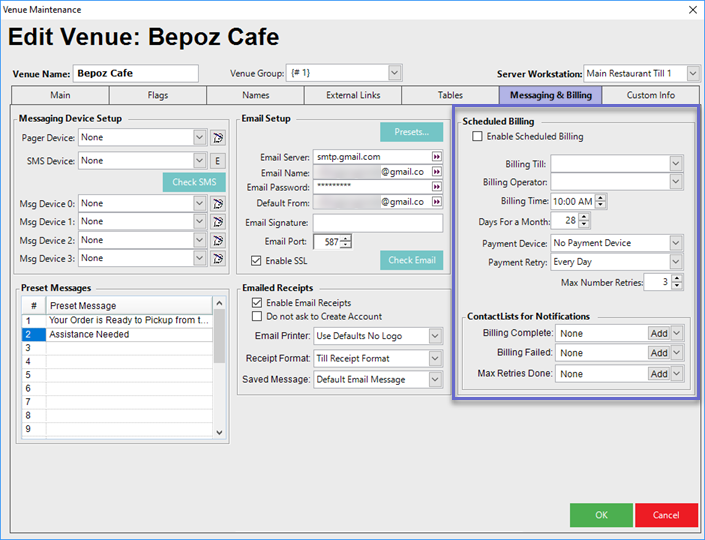The width and height of the screenshot is (705, 540).
Task: Open the Custom Info tab
Action: pyautogui.click(x=650, y=95)
